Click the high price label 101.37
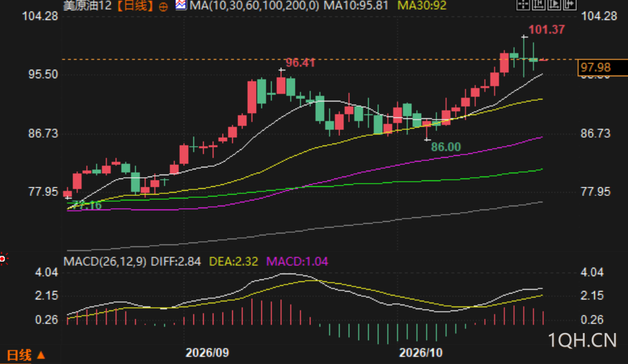Image resolution: width=628 pixels, height=364 pixels. tap(547, 30)
